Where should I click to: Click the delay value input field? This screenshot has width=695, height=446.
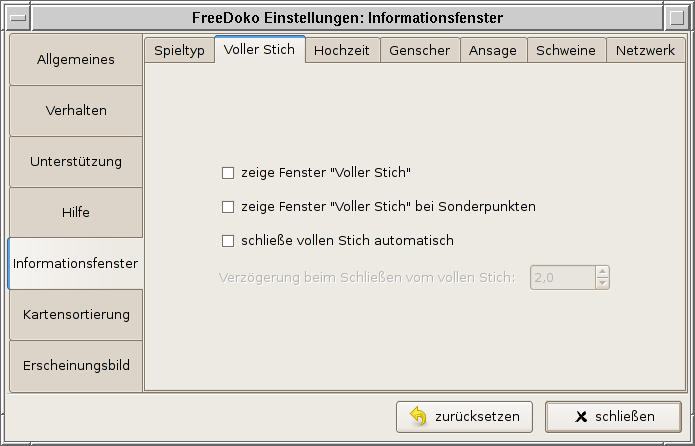coord(562,277)
